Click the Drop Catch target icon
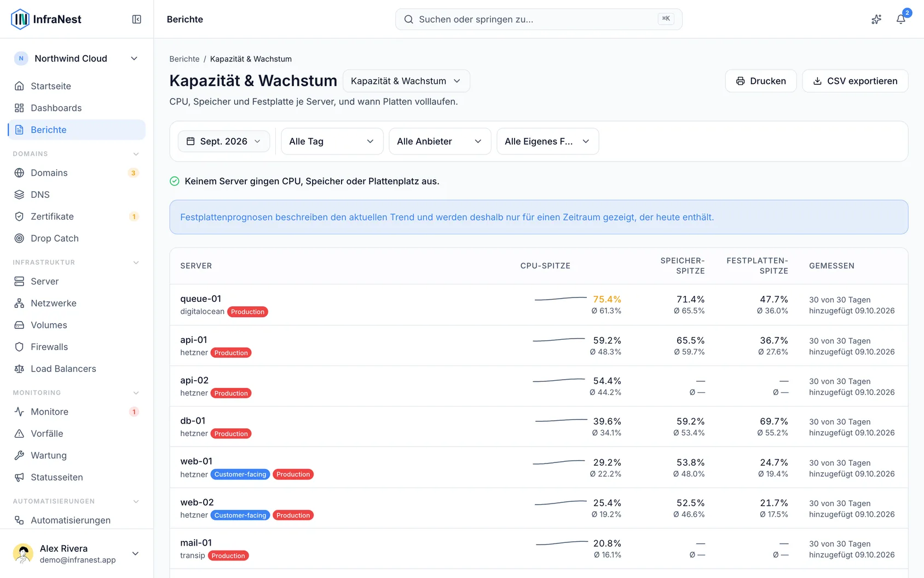Image resolution: width=924 pixels, height=578 pixels. coord(19,238)
